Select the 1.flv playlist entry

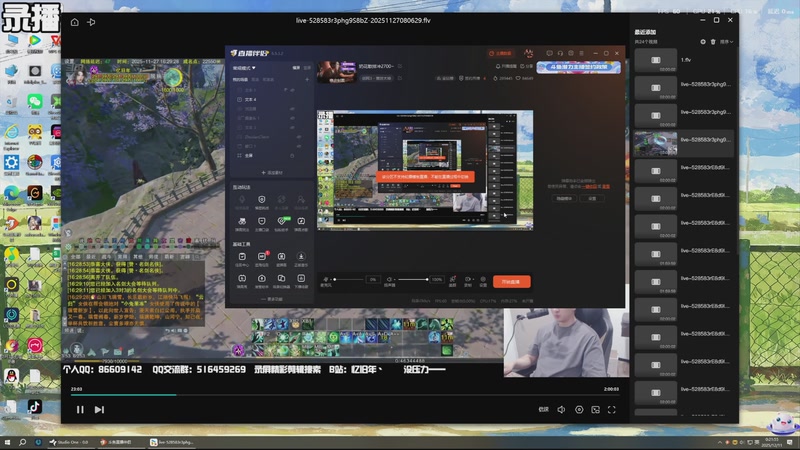[x=684, y=60]
